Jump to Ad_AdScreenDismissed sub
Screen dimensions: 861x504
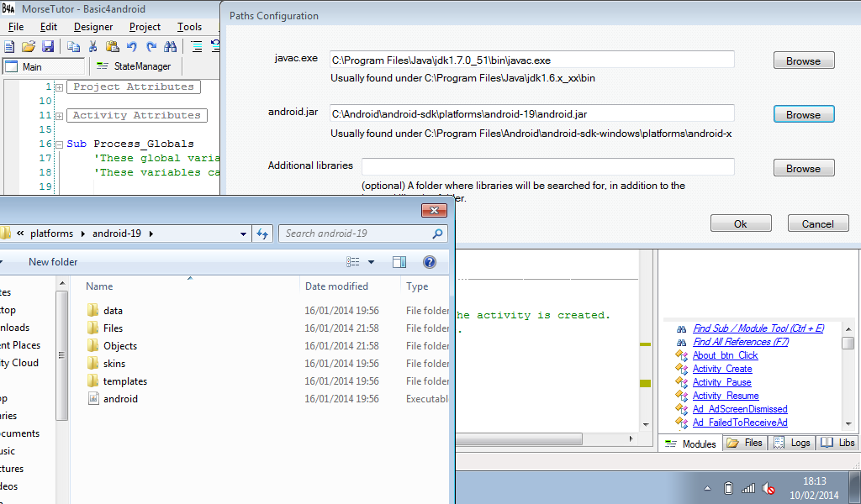pos(740,409)
